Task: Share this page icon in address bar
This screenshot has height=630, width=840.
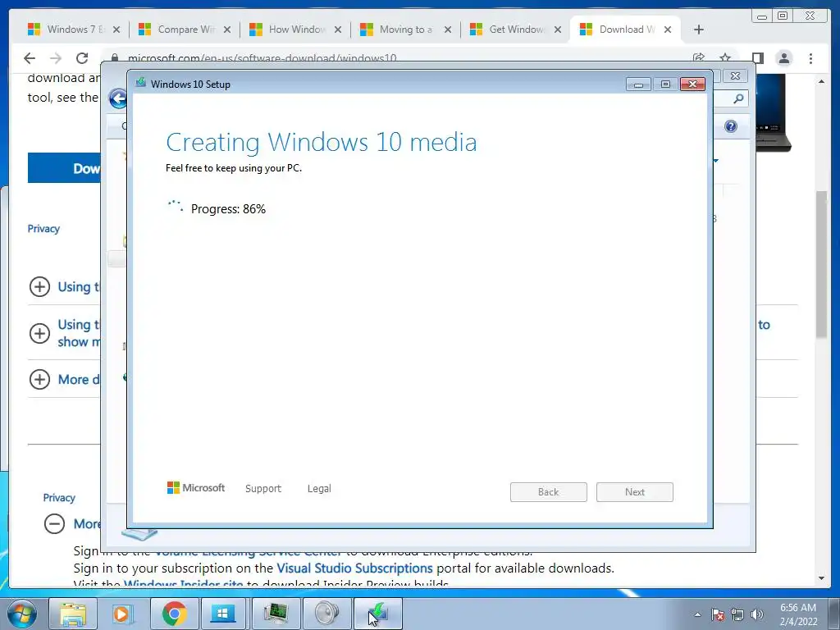Action: (x=699, y=57)
